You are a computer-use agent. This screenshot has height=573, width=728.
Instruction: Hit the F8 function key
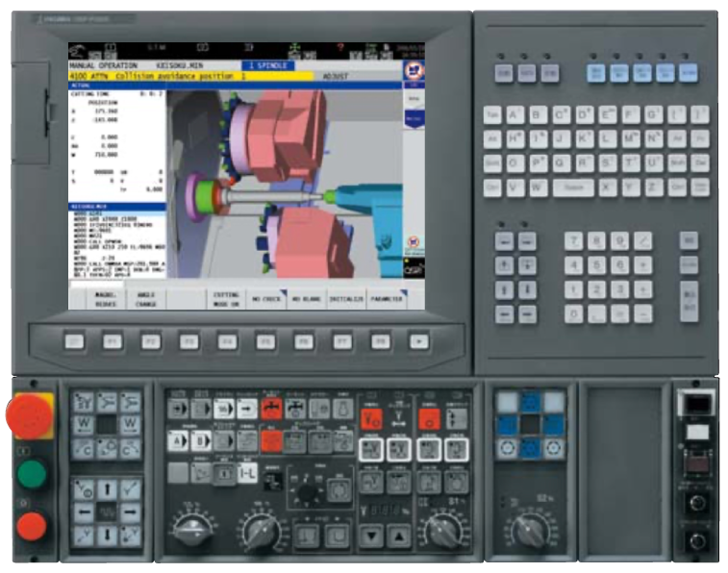tap(380, 342)
